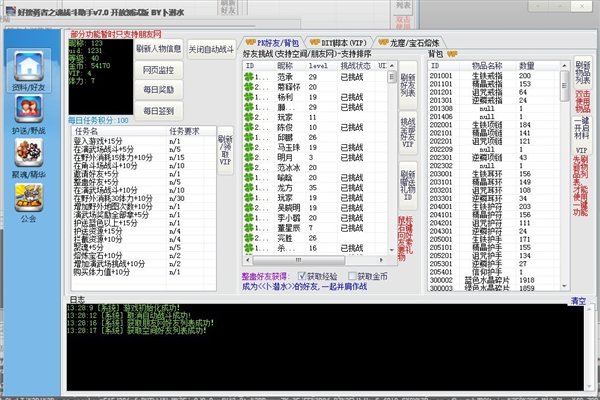Click the clover icon next to 范承
Image resolution: width=600 pixels, height=400 pixels.
click(x=249, y=77)
